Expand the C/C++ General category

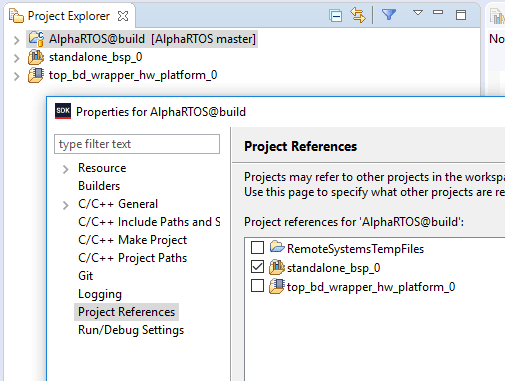[66, 205]
